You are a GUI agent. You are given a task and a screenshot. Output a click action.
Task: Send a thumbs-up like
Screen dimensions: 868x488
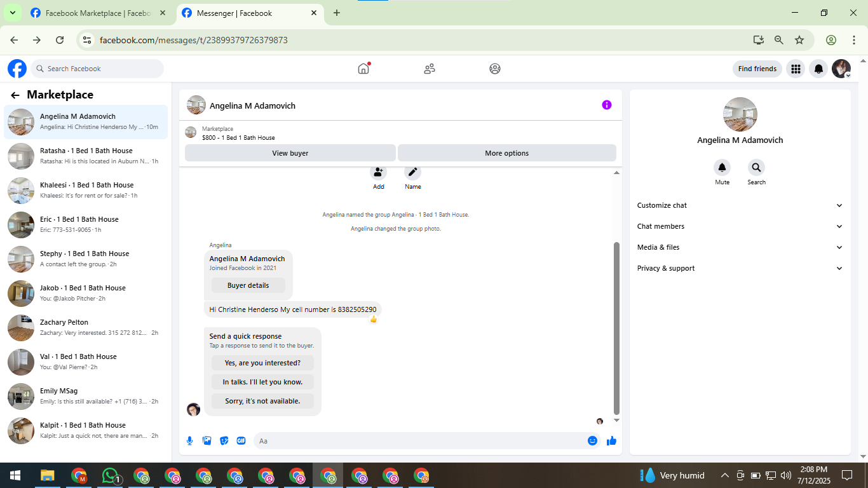[x=611, y=440]
